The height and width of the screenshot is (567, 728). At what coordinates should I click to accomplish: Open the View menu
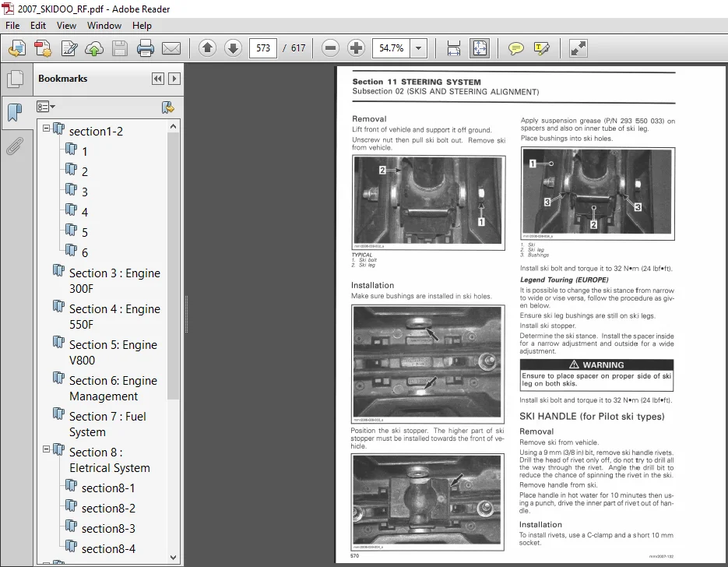(x=66, y=26)
